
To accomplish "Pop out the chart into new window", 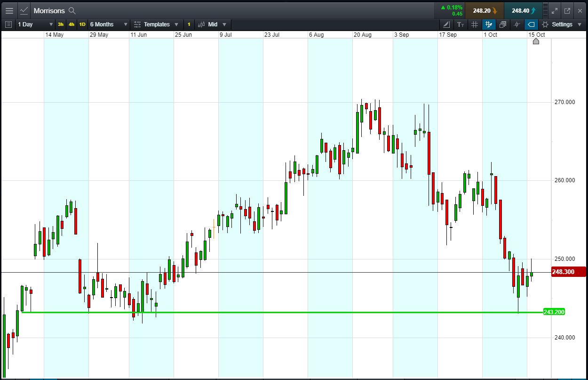I will (x=567, y=10).
